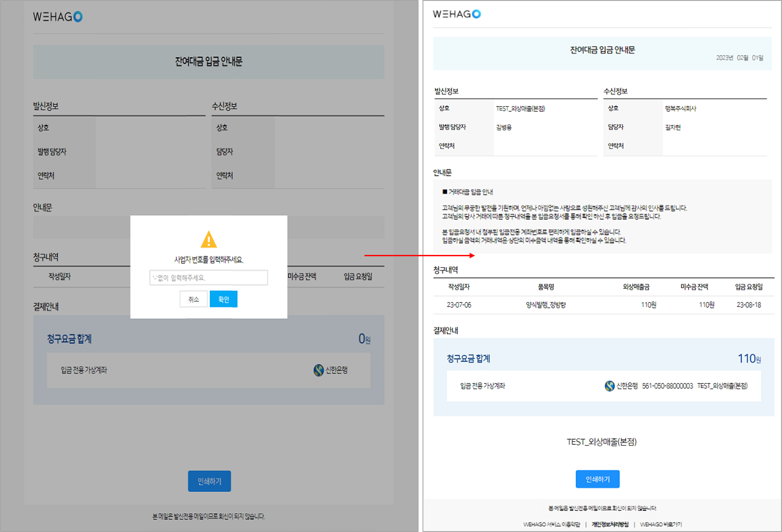Select the Shinhan Bank icon next to virtual account

pos(609,386)
